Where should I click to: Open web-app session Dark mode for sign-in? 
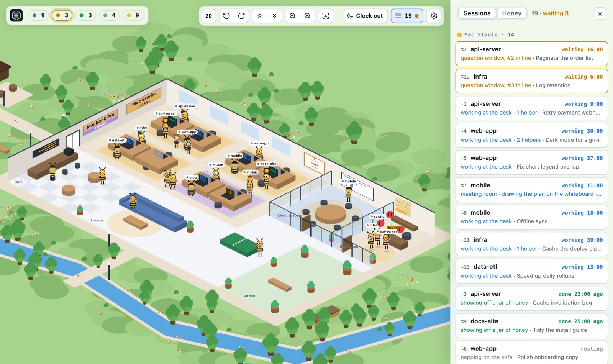point(531,135)
